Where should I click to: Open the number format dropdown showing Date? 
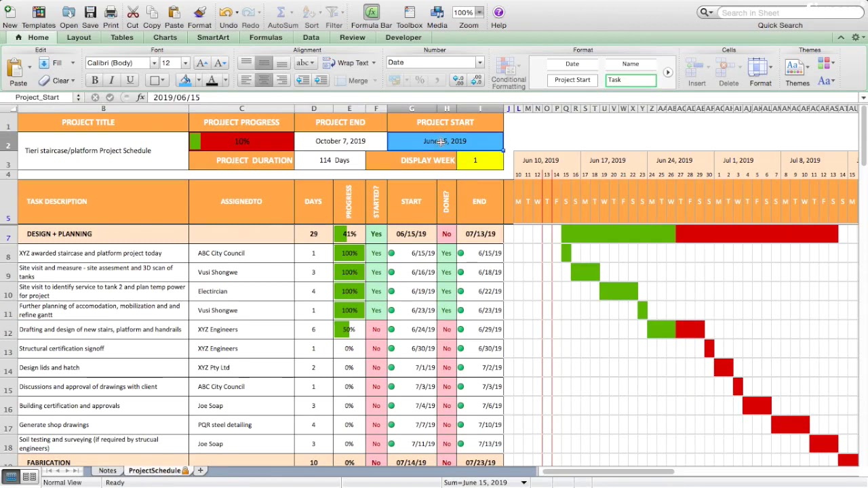point(479,63)
